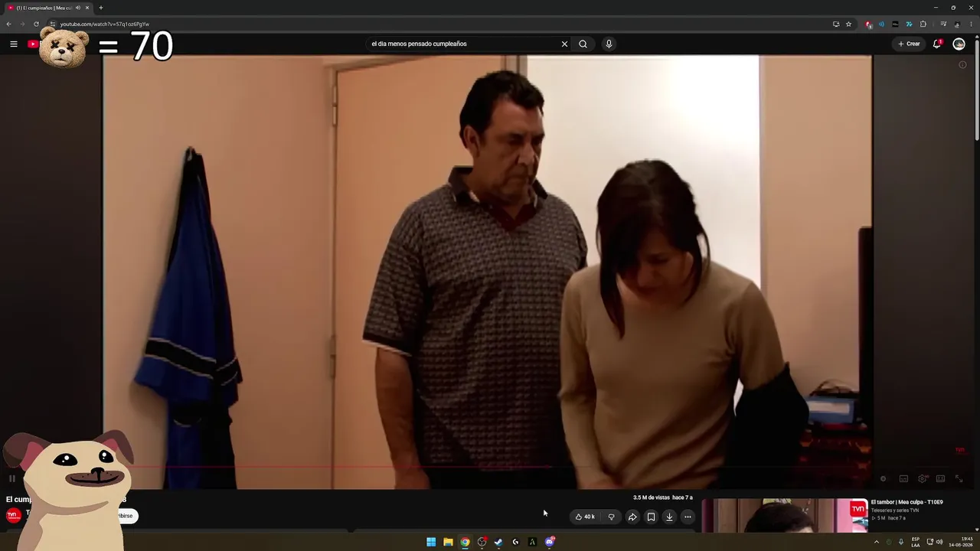The image size is (980, 551).
Task: Click the install app icon in address bar
Action: tap(836, 24)
